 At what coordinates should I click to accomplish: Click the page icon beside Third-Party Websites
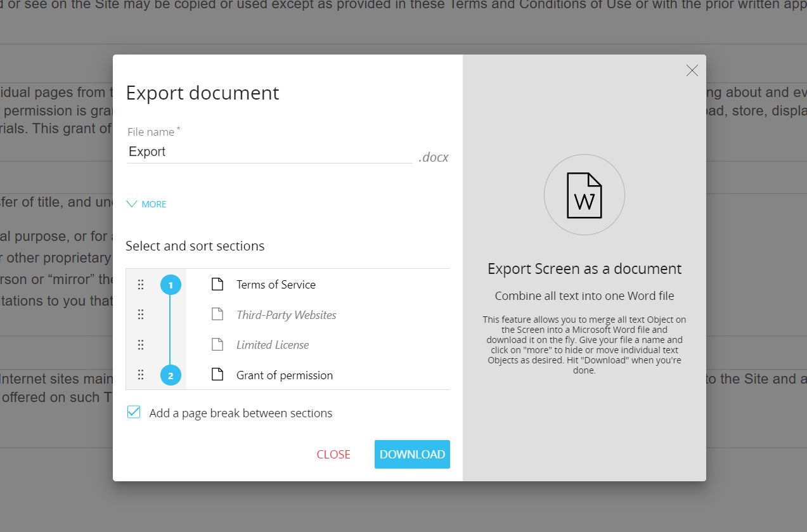tap(217, 315)
